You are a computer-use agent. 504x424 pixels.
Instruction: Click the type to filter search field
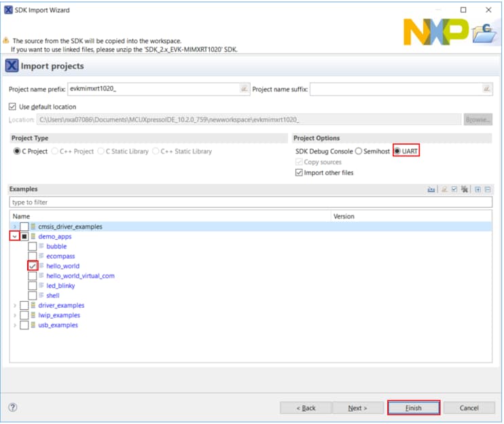pos(250,202)
